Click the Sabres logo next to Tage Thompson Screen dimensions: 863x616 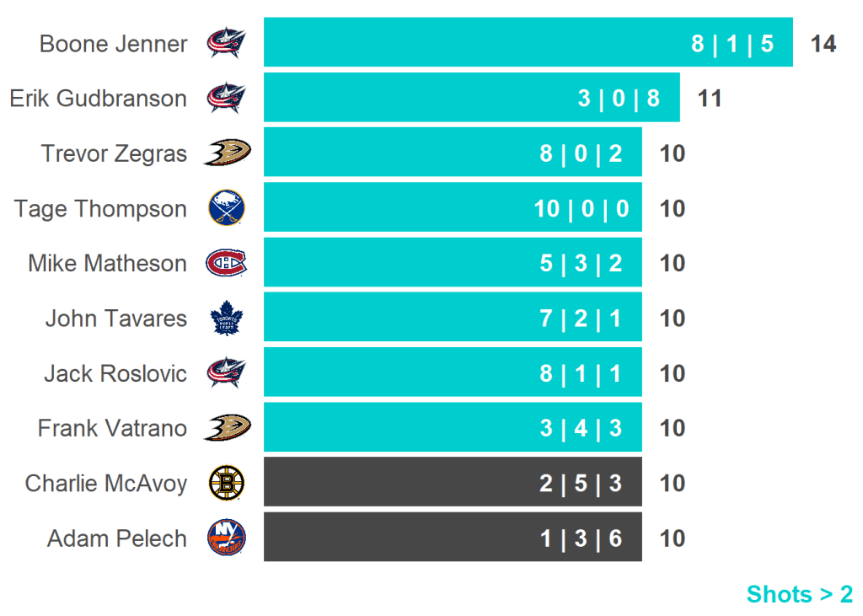coord(226,208)
